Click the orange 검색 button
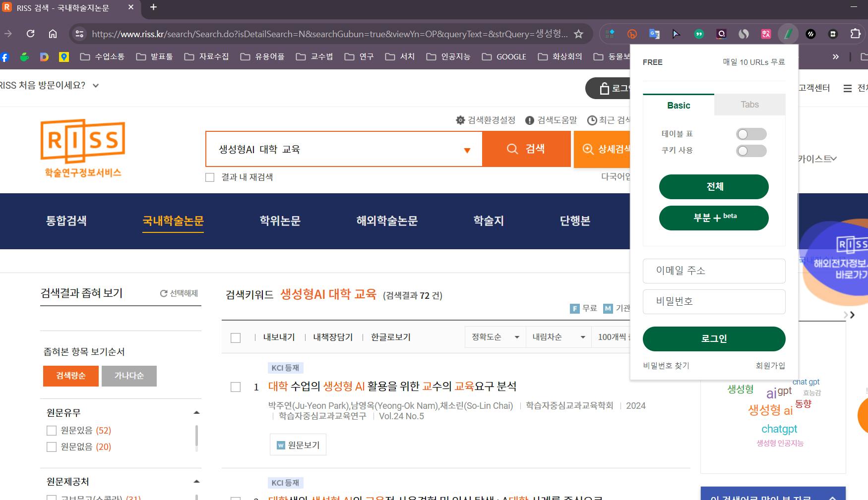This screenshot has width=868, height=500. coord(526,149)
